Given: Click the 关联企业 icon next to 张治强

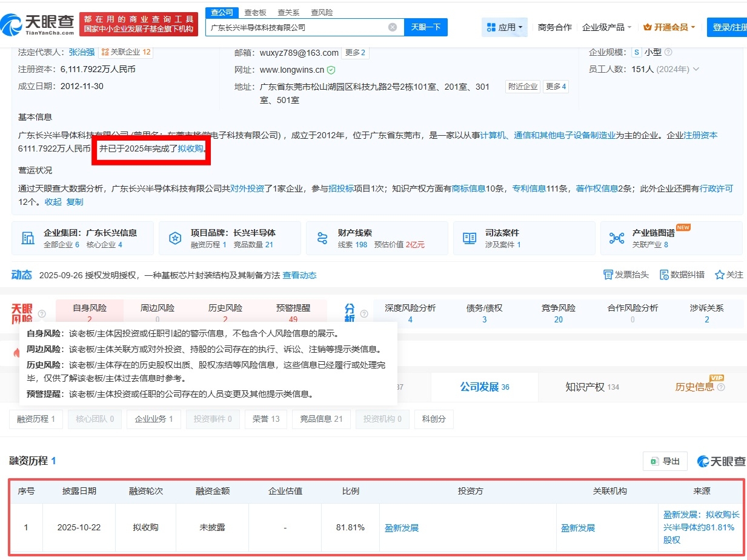Looking at the screenshot, I should coord(105,52).
